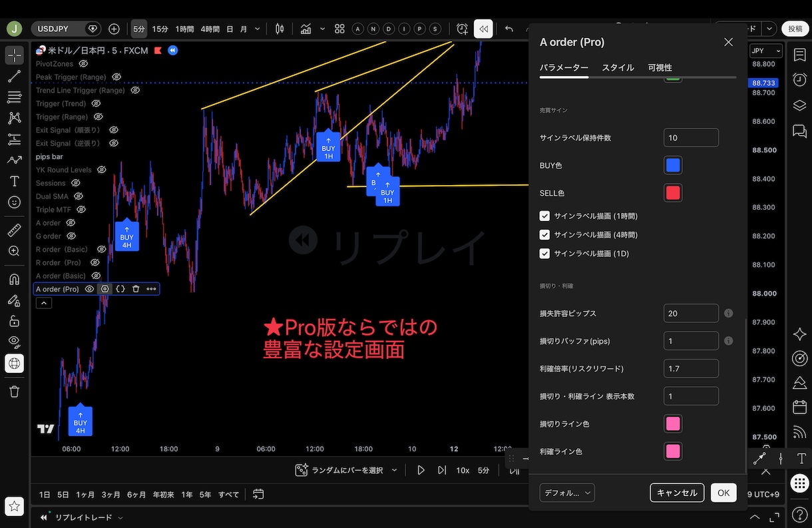Select the 15分 timeframe

coord(160,29)
